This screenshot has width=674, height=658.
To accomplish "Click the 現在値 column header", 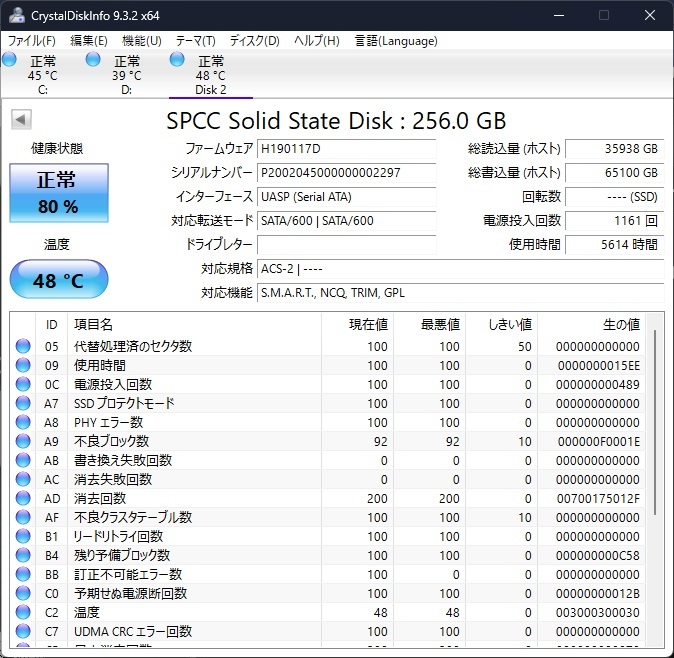I will pos(357,324).
